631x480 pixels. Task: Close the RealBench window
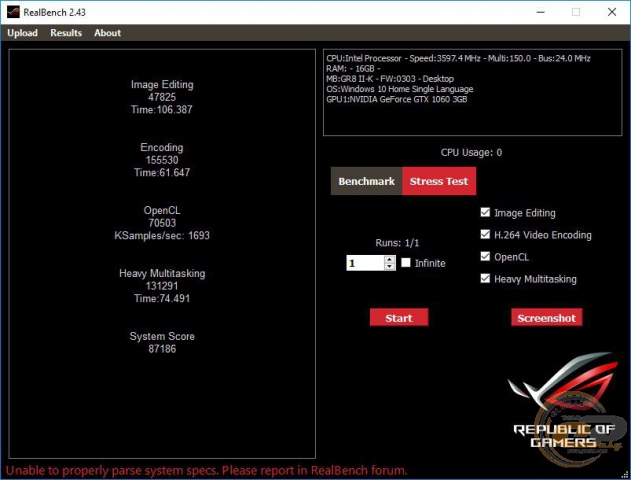tap(612, 12)
